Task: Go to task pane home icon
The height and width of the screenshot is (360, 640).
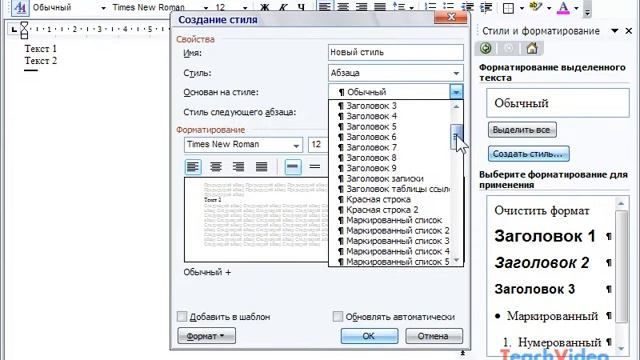Action: click(x=532, y=49)
